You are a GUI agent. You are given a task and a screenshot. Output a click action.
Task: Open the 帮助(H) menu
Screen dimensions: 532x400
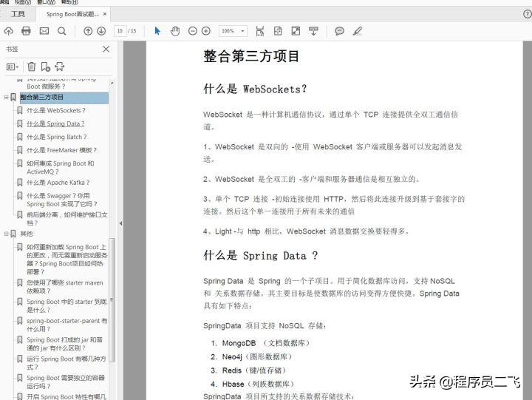[69, 2]
